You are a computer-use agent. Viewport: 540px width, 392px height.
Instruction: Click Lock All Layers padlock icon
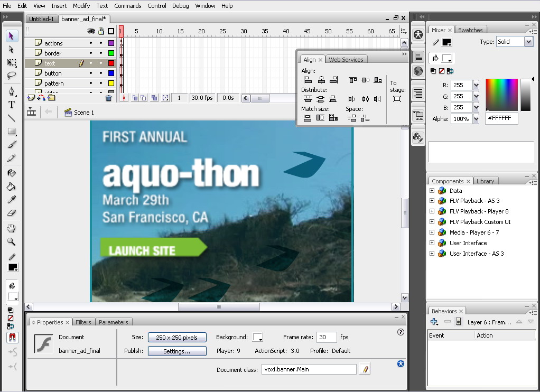pos(101,31)
